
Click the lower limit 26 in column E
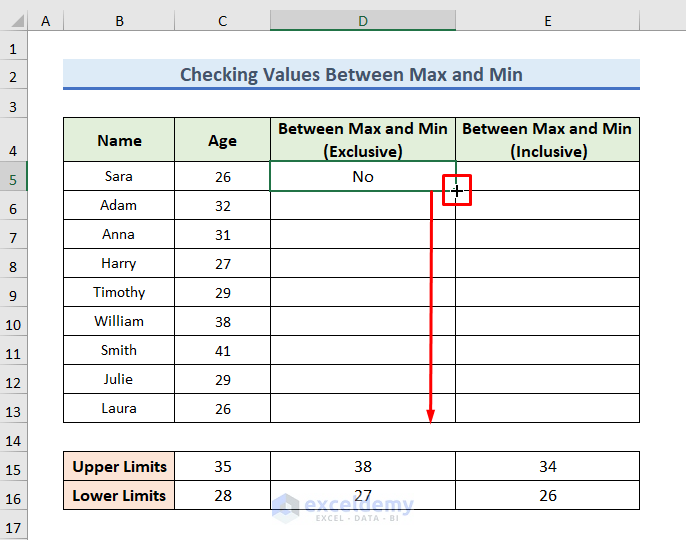coord(547,495)
